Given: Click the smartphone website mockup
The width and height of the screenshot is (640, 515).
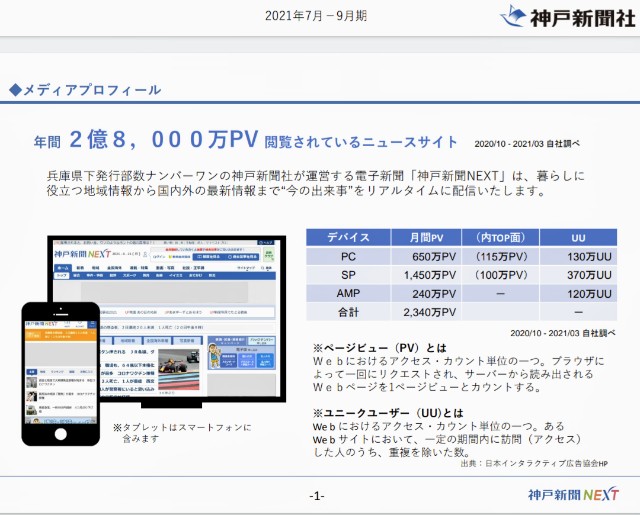Looking at the screenshot, I should coord(60,374).
